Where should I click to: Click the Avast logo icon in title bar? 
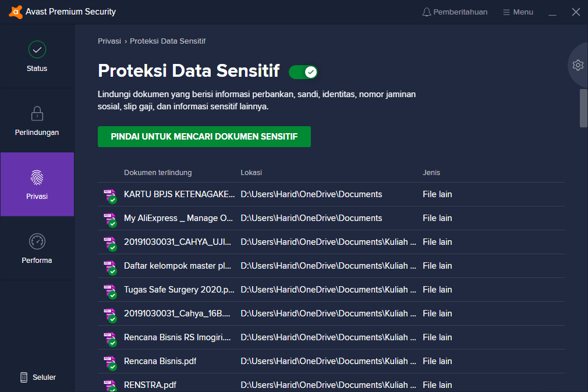pyautogui.click(x=16, y=12)
